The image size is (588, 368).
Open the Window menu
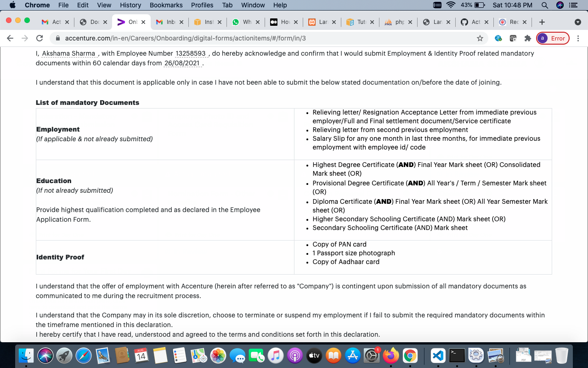pos(253,5)
